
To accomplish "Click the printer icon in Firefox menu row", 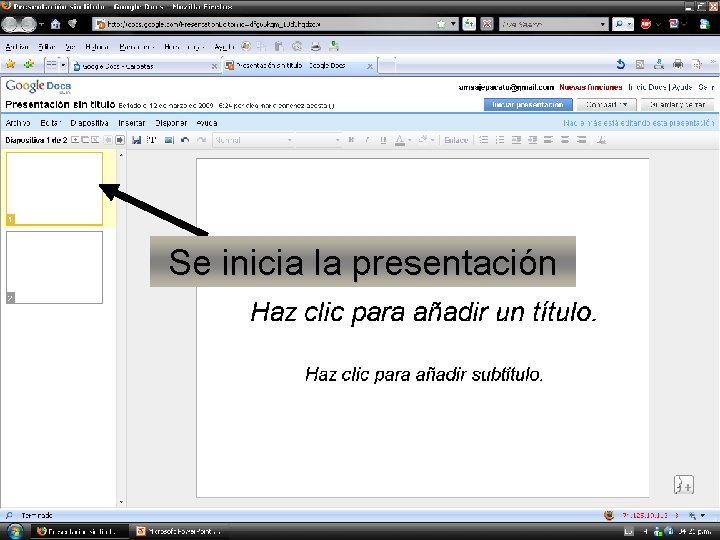I will click(315, 46).
